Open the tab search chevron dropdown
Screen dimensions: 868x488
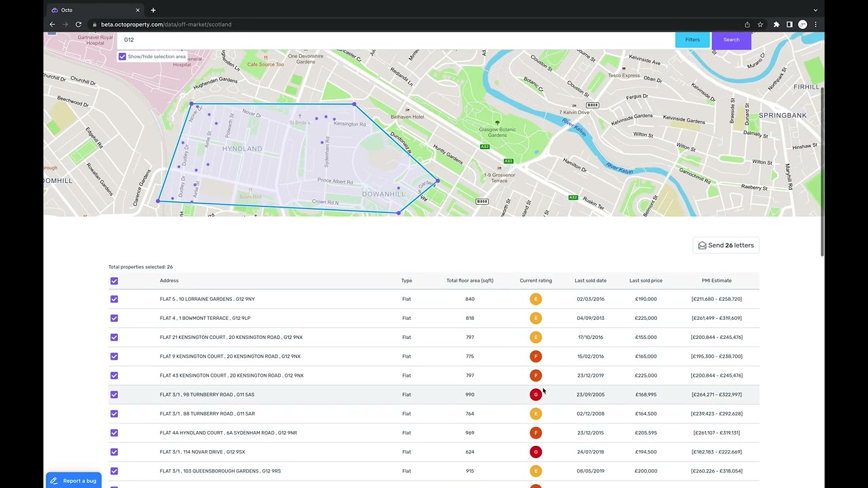(815, 10)
